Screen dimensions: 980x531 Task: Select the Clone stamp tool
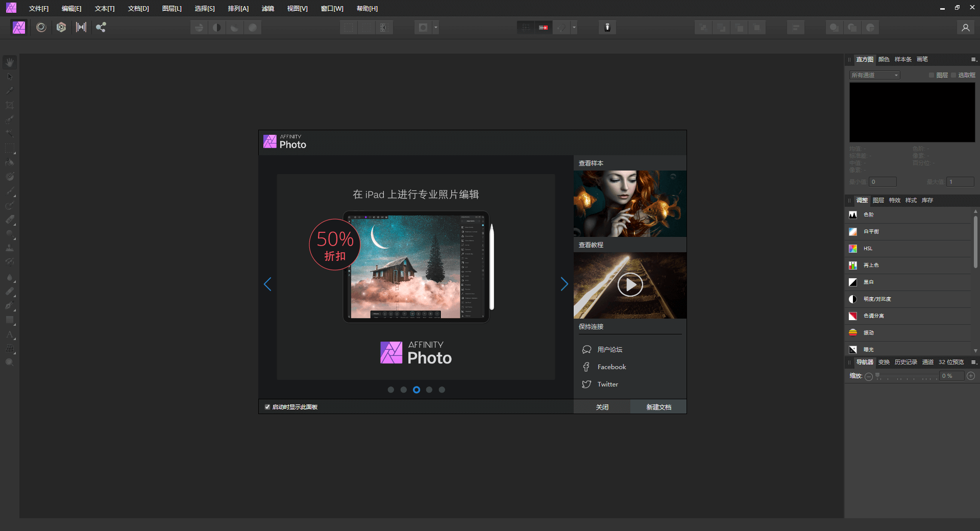pos(10,248)
